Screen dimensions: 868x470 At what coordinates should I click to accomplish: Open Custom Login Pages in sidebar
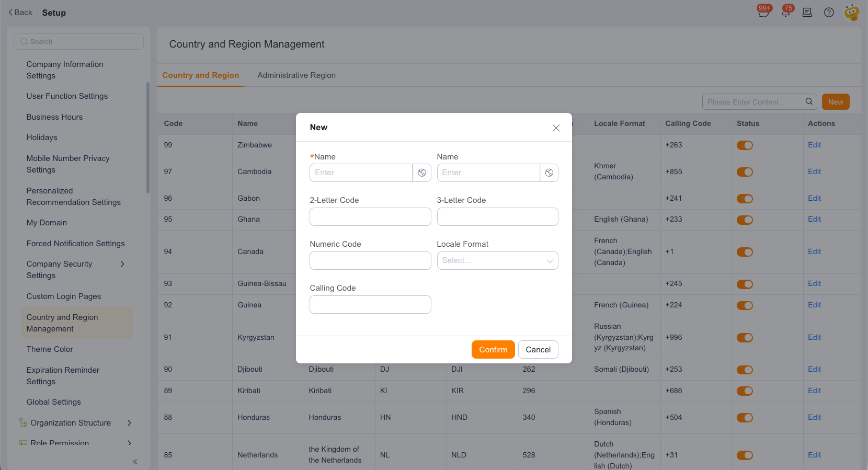[64, 296]
